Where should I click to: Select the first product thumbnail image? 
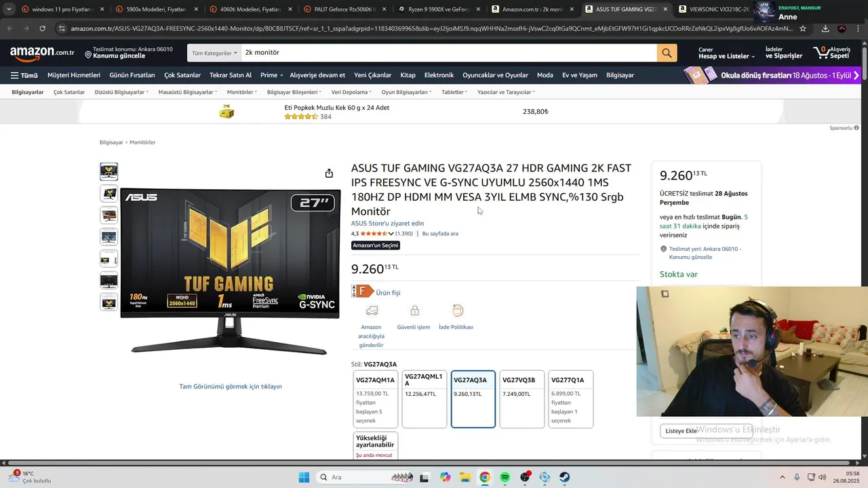point(108,171)
